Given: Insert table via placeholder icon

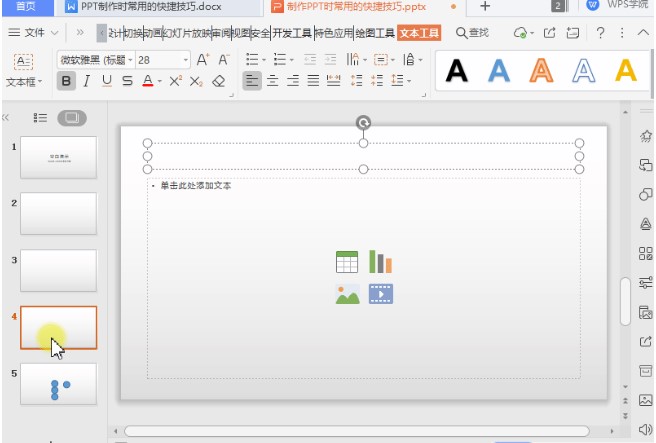Looking at the screenshot, I should coord(347,262).
